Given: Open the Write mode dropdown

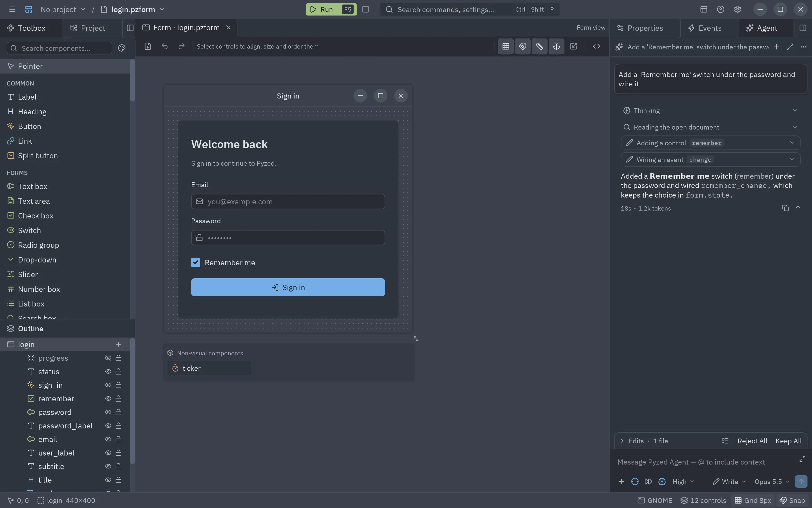Looking at the screenshot, I should [729, 481].
